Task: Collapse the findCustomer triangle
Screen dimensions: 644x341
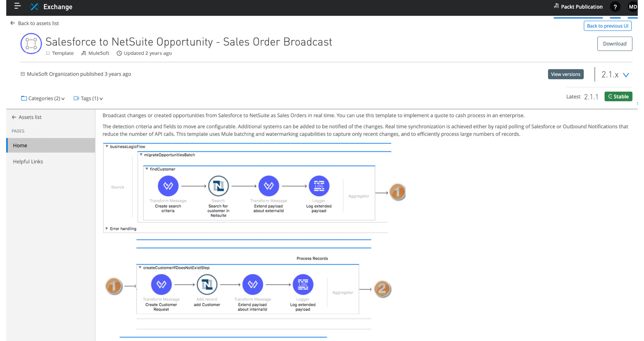Action: tap(147, 169)
